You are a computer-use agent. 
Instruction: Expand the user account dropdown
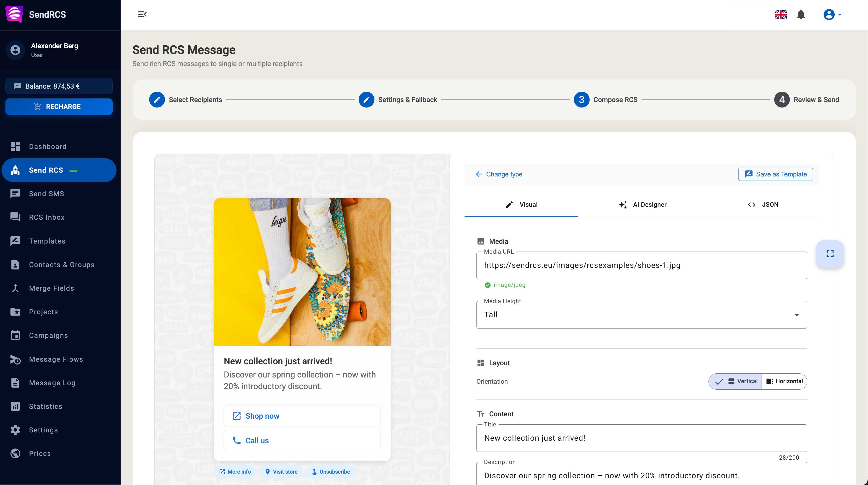[x=832, y=15]
